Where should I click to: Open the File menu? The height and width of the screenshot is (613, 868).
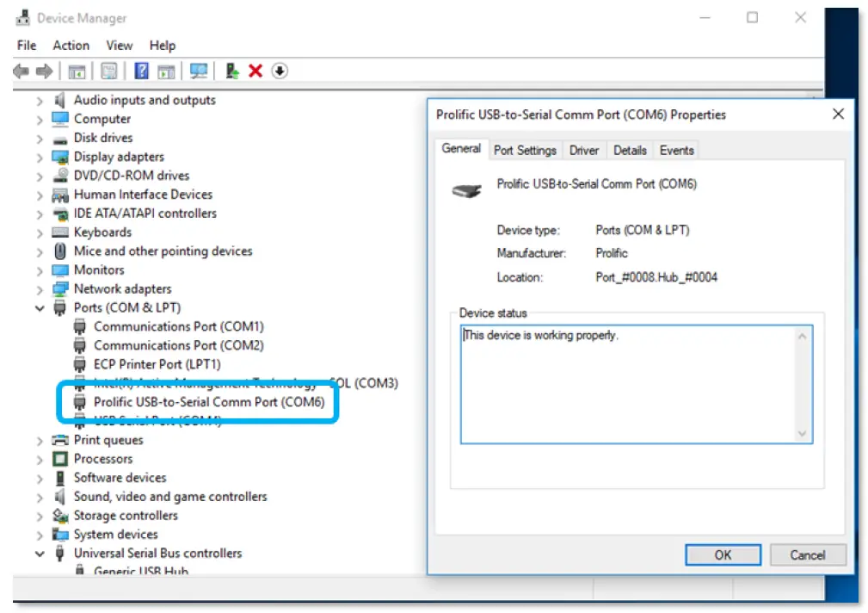click(x=27, y=46)
